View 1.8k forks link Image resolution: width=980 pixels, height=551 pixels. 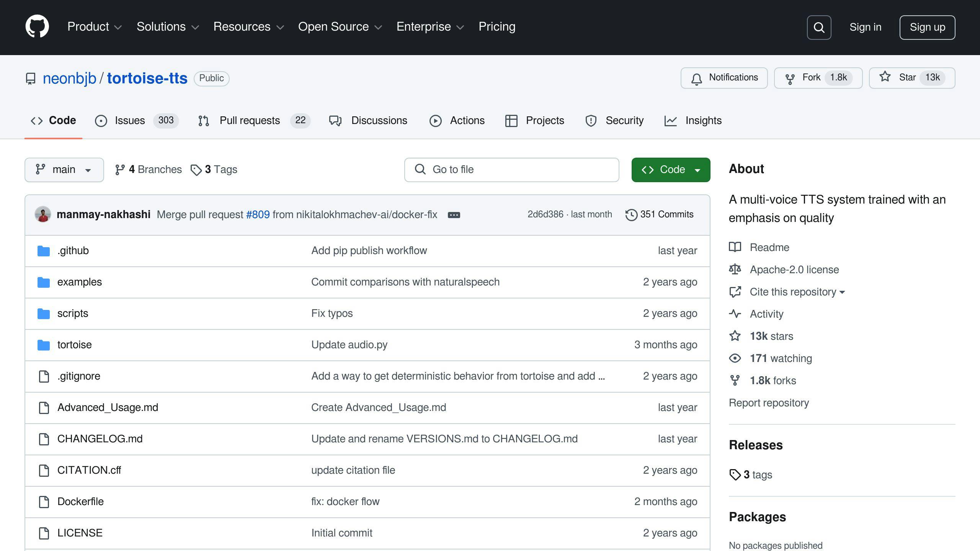[763, 381]
